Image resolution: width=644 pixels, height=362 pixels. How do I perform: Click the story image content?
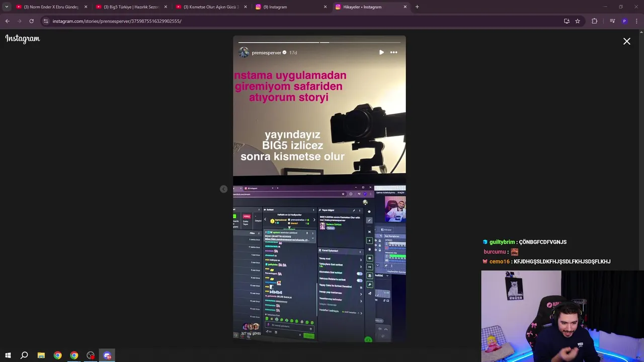(319, 189)
